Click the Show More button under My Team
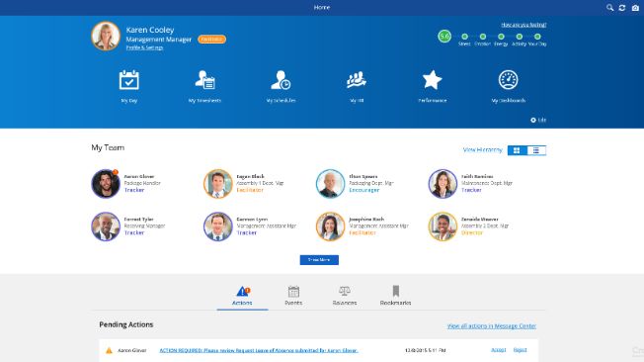644x362 pixels. pos(319,260)
